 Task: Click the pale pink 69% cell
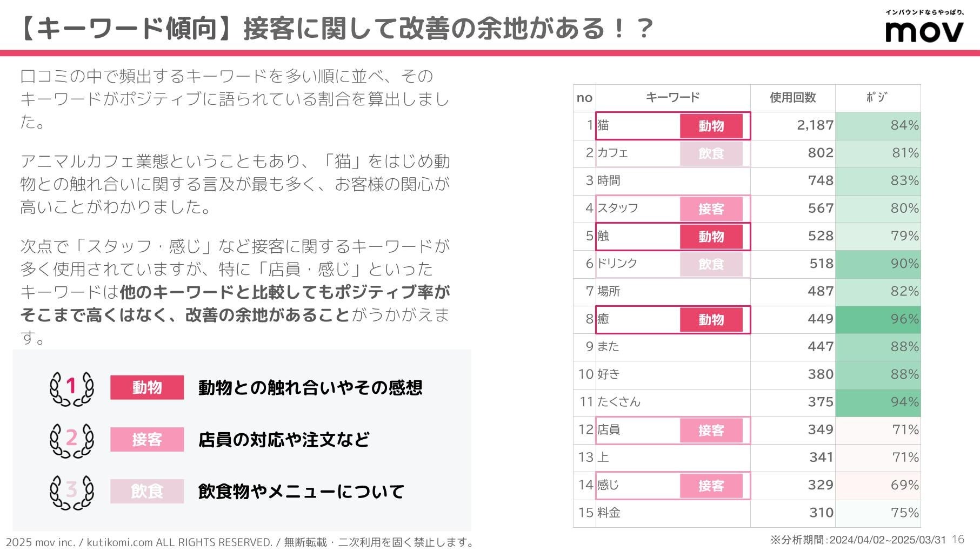(x=878, y=485)
